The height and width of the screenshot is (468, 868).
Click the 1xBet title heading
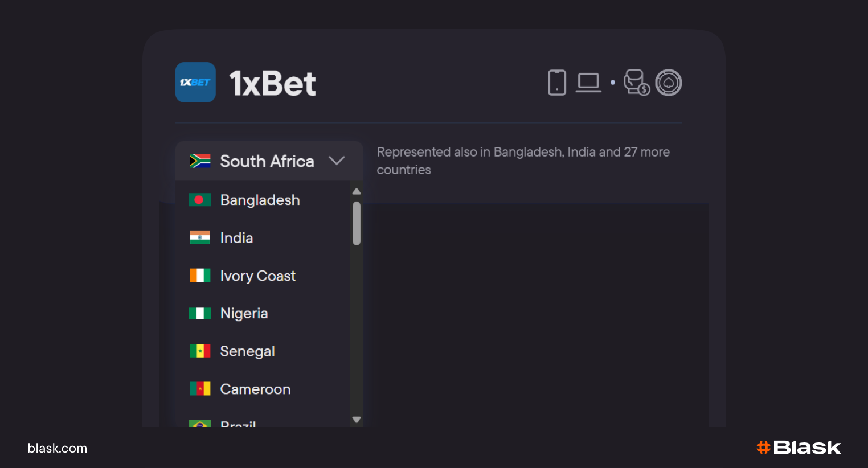(273, 84)
